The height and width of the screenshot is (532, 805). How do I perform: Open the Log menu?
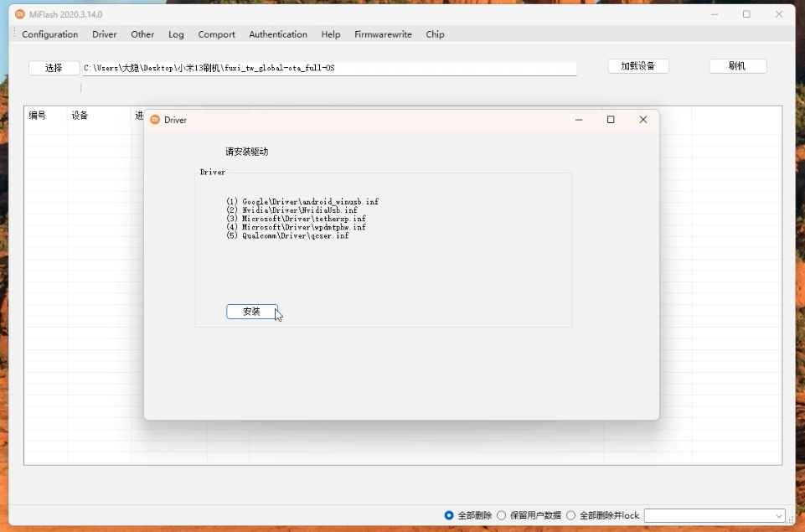click(x=176, y=34)
